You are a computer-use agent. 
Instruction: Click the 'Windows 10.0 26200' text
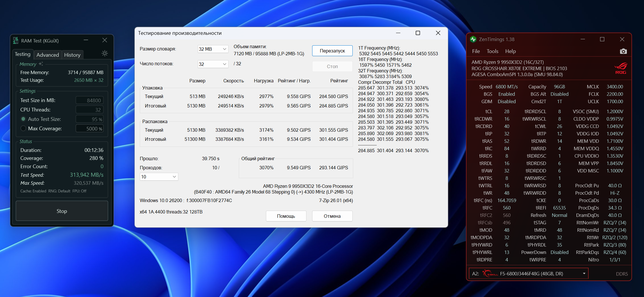tap(161, 200)
